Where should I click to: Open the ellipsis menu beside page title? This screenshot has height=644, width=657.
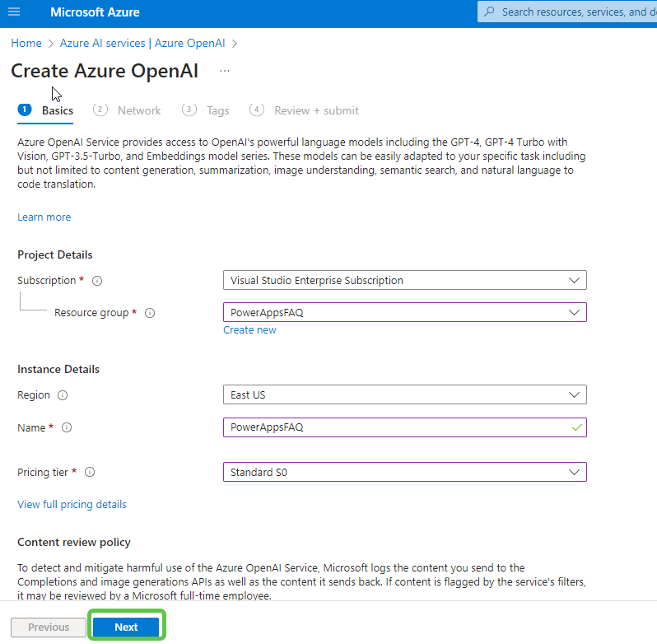[225, 72]
